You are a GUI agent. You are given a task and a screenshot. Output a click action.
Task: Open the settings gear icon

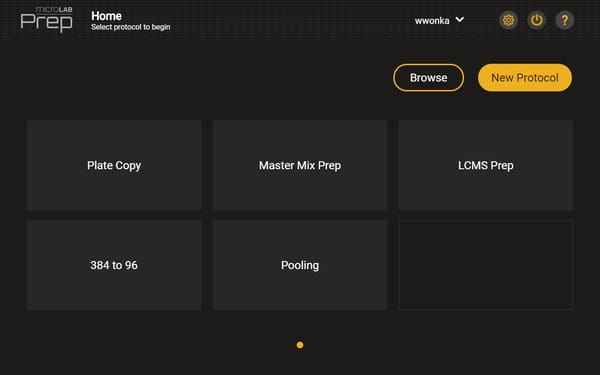click(508, 20)
